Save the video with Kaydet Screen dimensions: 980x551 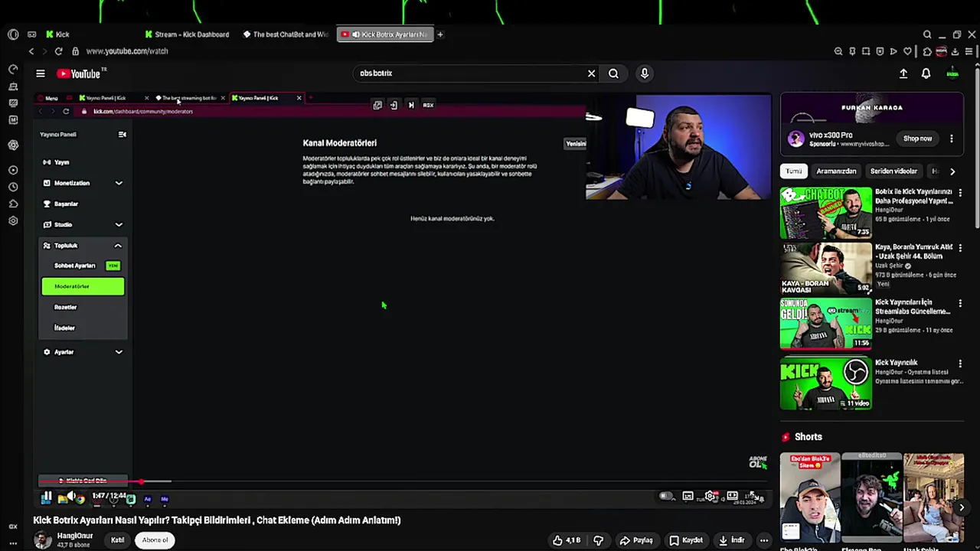click(686, 540)
